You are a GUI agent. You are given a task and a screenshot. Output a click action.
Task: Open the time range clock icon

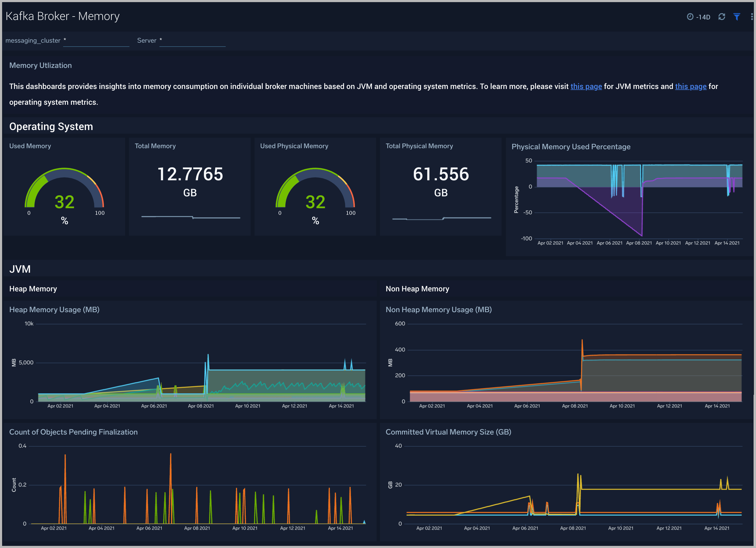(x=690, y=17)
